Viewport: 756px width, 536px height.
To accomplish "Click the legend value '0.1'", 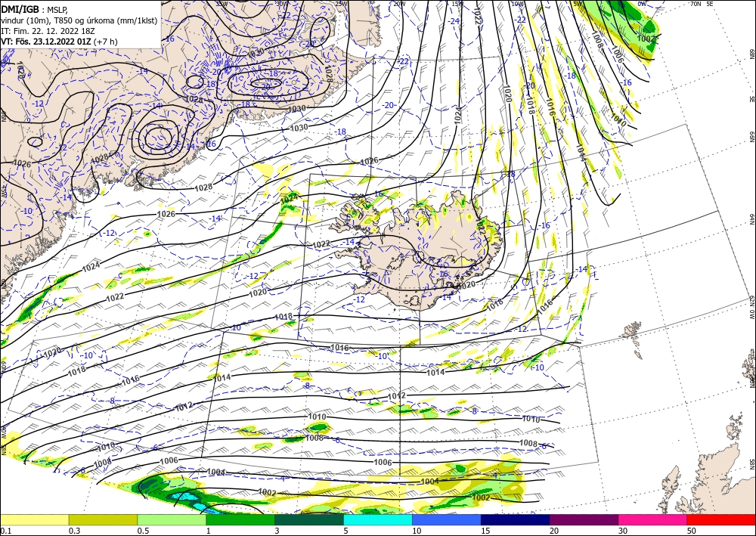I will (5, 531).
